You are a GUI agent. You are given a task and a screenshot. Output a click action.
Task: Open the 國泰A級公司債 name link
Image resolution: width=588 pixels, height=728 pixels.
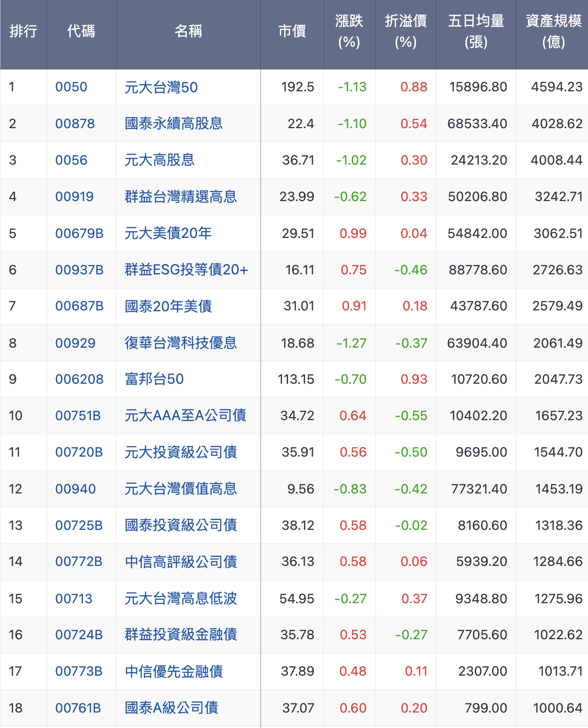tap(171, 708)
